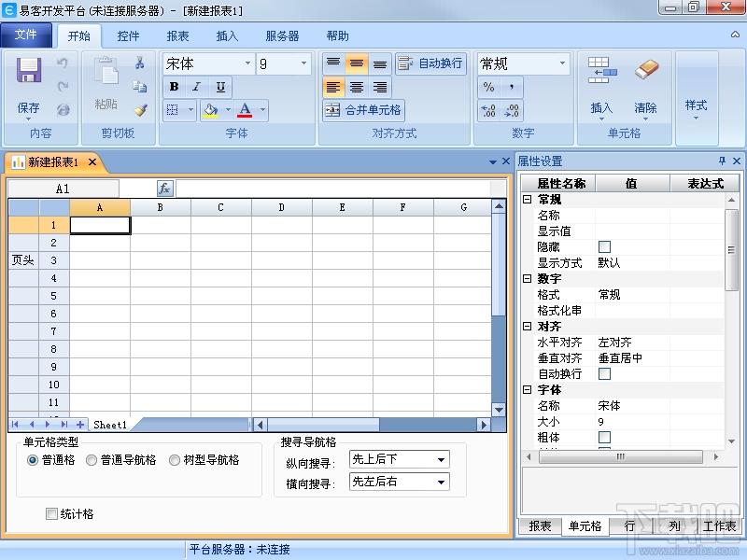This screenshot has height=560, width=747.
Task: Add a new sheet with plus icon
Action: point(80,425)
